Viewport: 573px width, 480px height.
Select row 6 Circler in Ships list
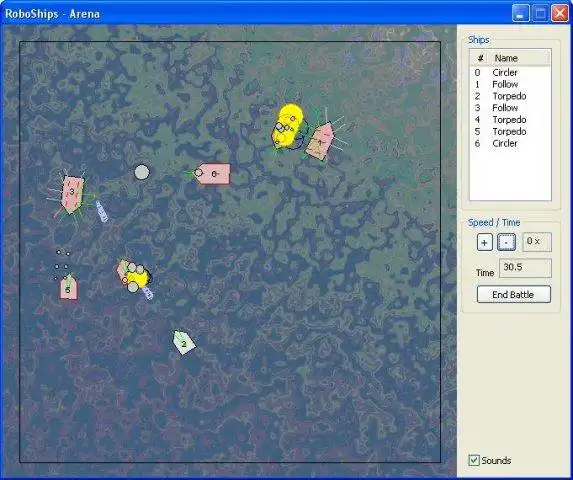click(x=510, y=143)
